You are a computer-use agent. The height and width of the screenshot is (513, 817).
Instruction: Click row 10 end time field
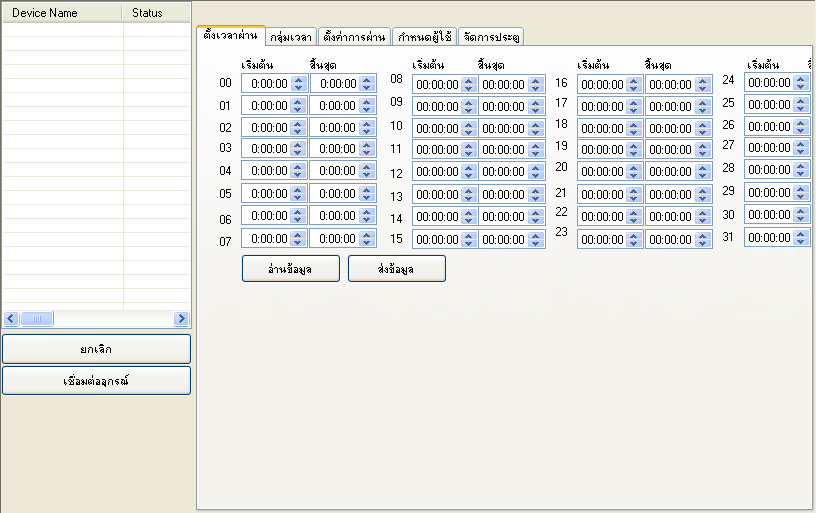(512, 128)
